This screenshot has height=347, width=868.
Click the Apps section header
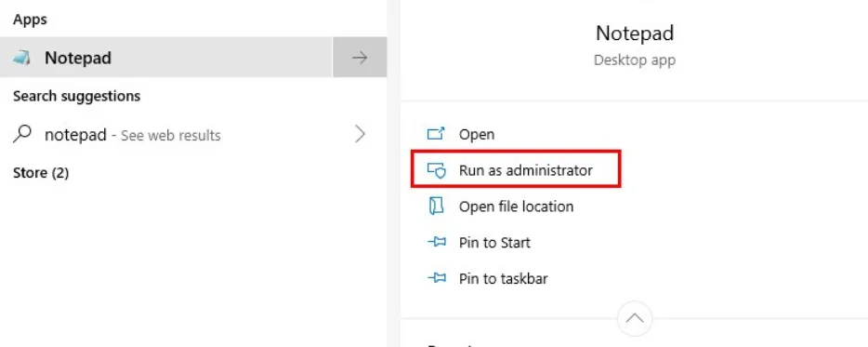[30, 20]
